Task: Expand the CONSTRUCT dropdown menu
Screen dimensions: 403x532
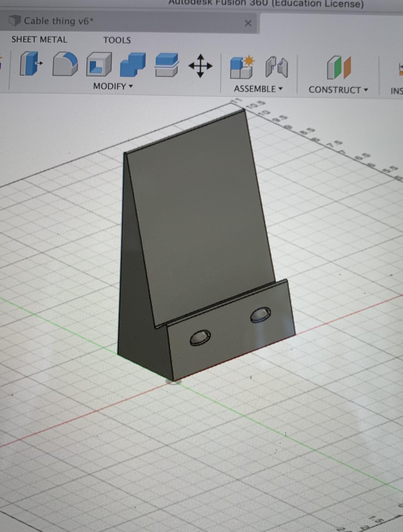Action: (338, 90)
